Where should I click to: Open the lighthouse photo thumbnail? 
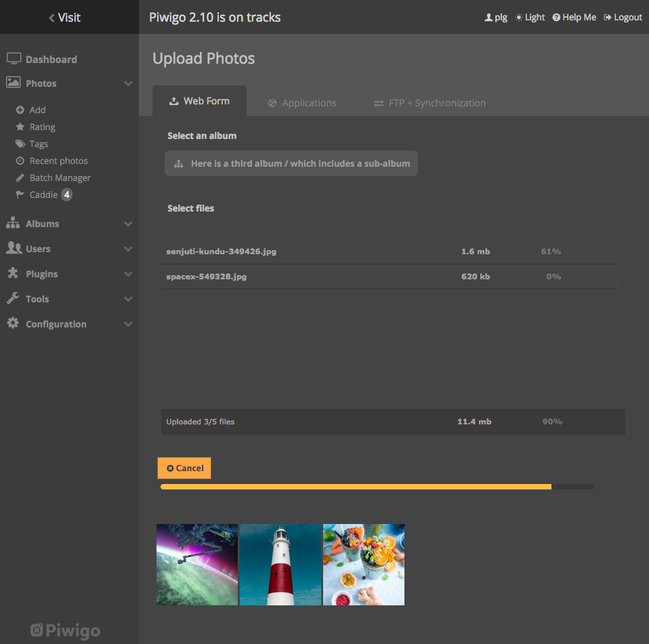click(280, 565)
